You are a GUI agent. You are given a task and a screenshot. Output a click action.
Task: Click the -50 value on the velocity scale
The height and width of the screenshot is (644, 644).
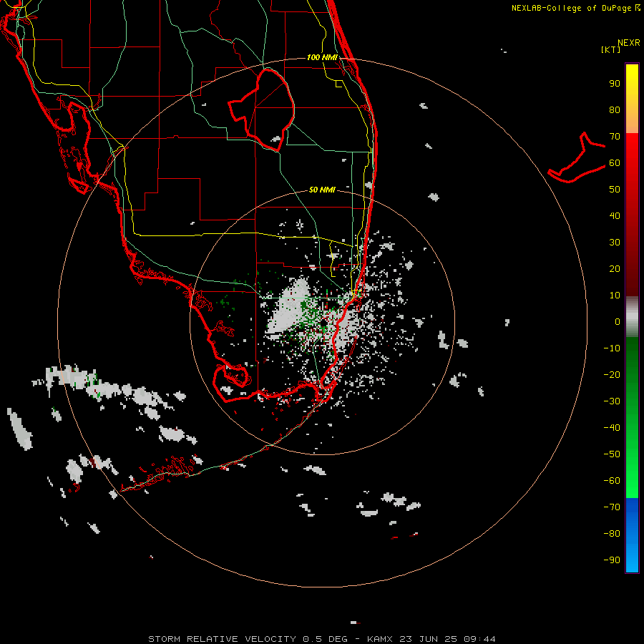tap(612, 454)
